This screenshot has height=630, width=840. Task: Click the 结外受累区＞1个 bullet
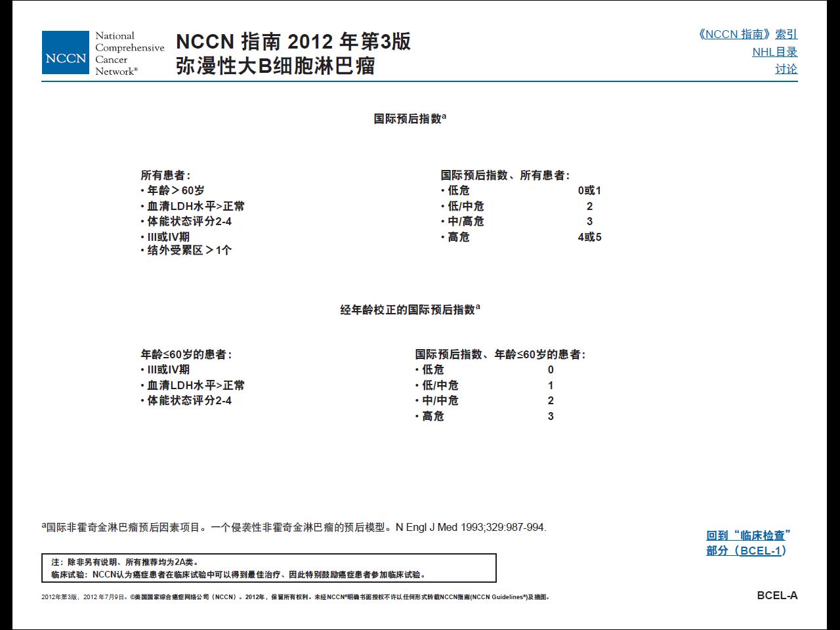coord(186,250)
